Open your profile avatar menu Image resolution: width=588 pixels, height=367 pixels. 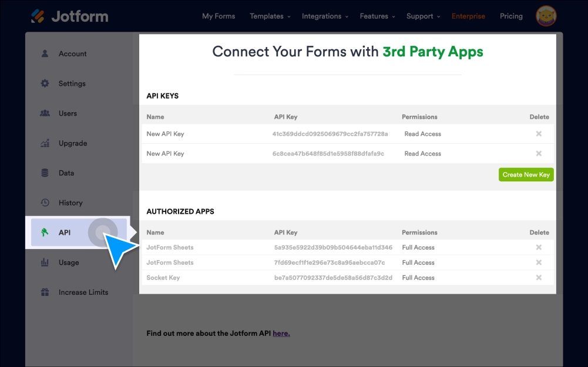click(x=546, y=16)
